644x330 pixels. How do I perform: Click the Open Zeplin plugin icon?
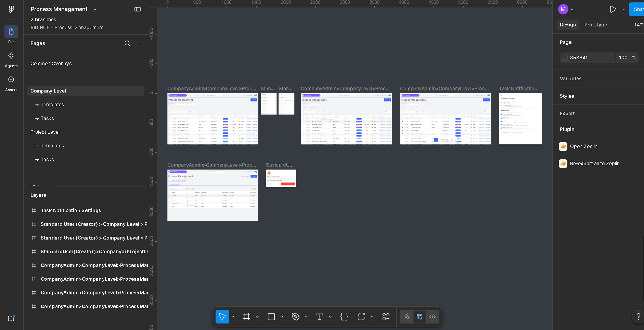click(x=563, y=146)
